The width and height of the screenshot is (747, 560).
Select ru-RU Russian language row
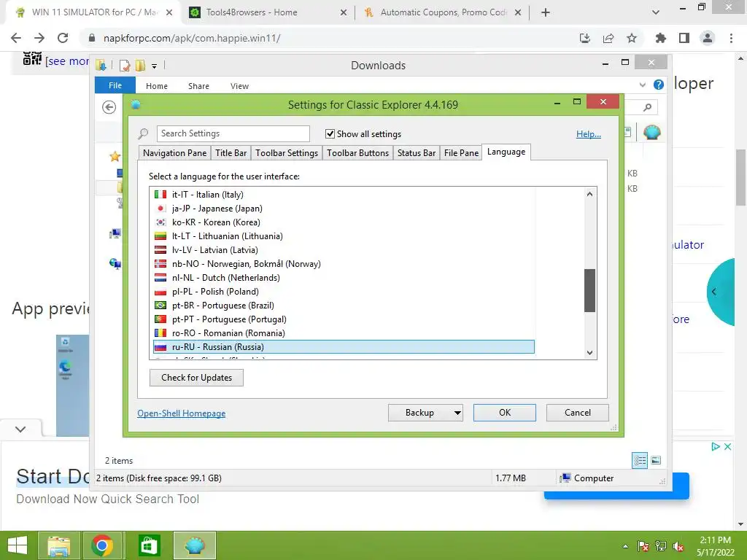344,346
